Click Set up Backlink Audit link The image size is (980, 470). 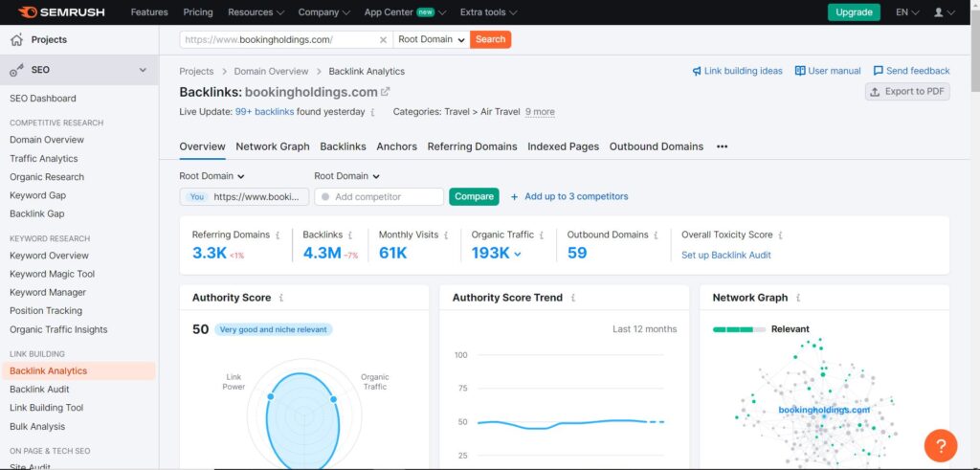725,255
